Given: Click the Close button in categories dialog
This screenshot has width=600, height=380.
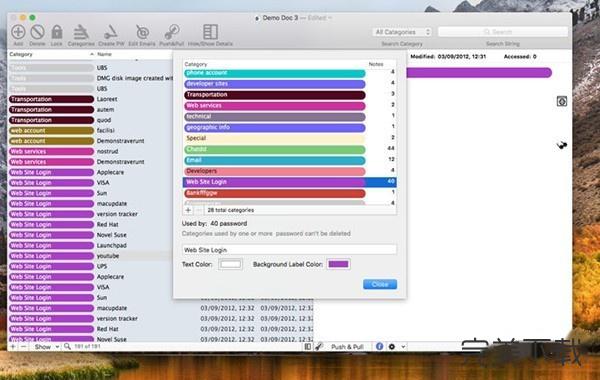Looking at the screenshot, I should [x=380, y=284].
